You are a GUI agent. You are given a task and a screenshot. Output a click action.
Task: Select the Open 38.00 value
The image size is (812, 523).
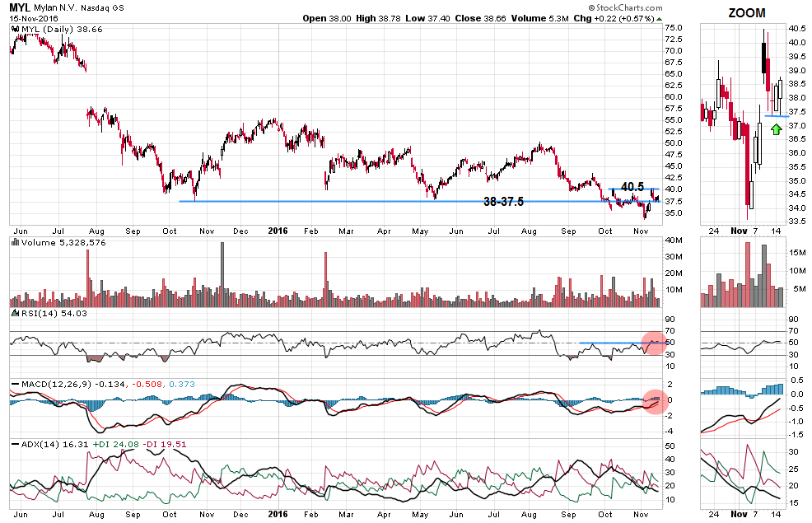[327, 18]
